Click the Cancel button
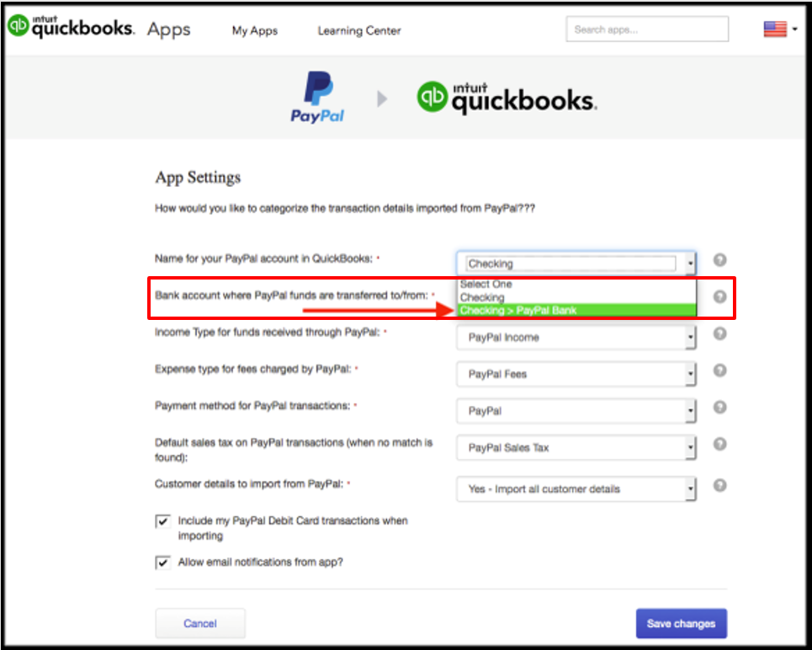 tap(200, 623)
